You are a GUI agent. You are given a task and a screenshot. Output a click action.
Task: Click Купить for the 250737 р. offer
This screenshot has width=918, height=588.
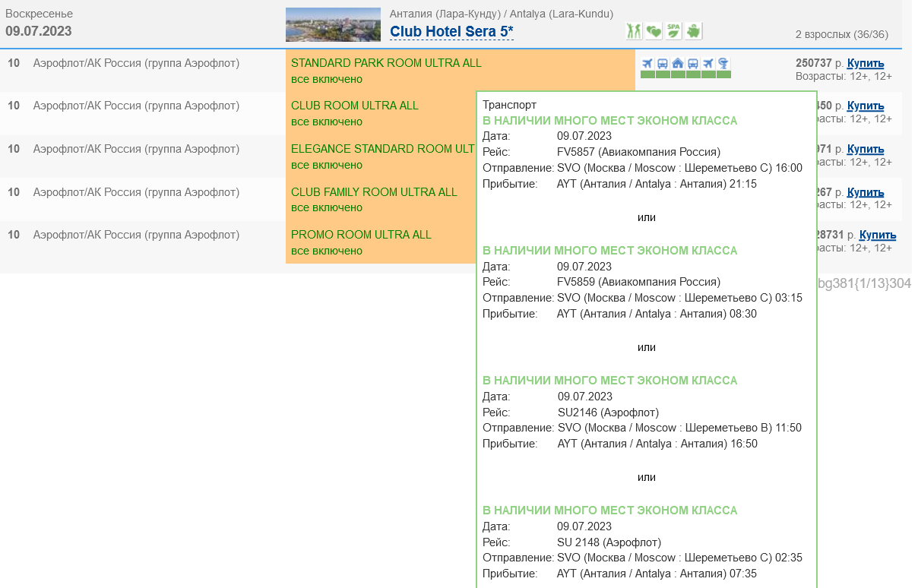point(866,63)
